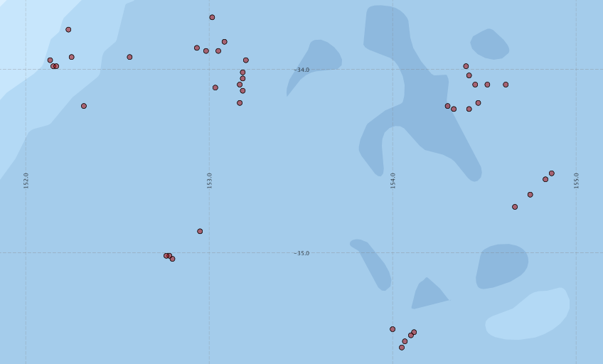Click the -35.0 latitude grid label

click(302, 253)
